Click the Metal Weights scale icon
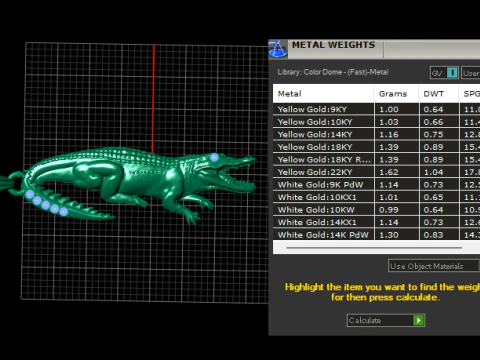 (278, 49)
